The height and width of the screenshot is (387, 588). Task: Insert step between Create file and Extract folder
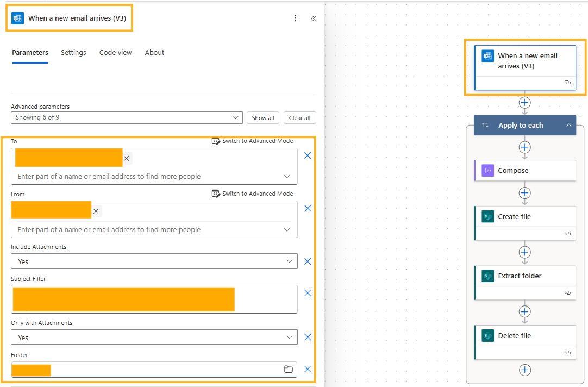tap(524, 252)
